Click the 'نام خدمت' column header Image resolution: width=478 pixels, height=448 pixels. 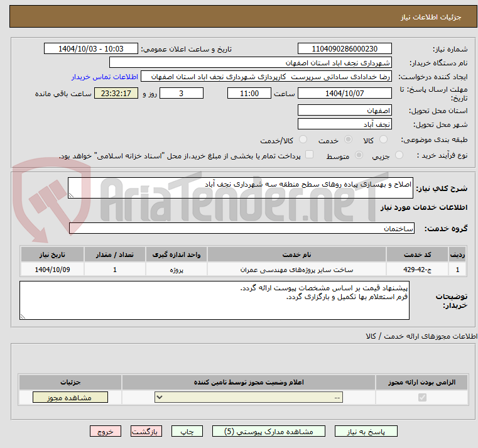(x=296, y=254)
